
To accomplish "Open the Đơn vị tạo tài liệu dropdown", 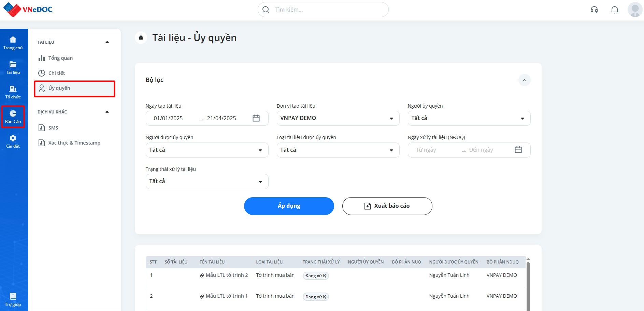I will coord(338,118).
